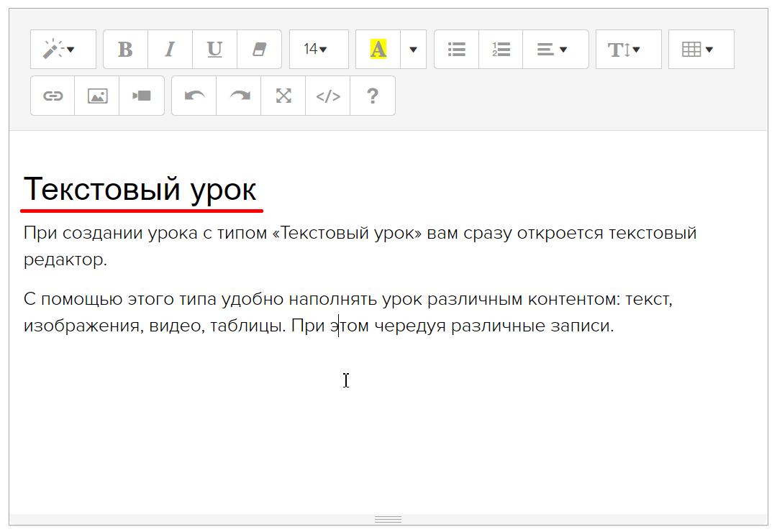Open the paragraph alignment dropdown
The image size is (777, 532).
coord(555,50)
